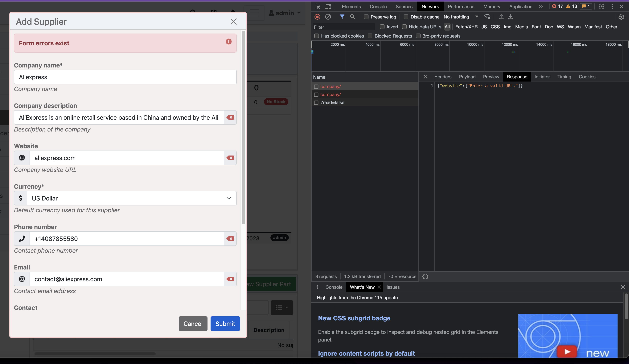Image resolution: width=629 pixels, height=364 pixels.
Task: Check the Has blocked cookies filter
Action: [x=316, y=36]
